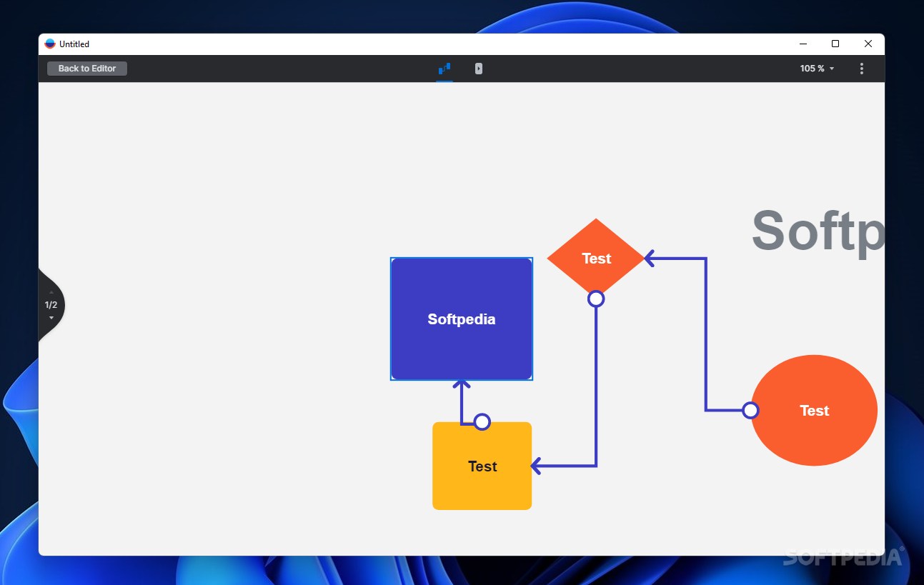Select the orange Test ellipse shape
The width and height of the screenshot is (924, 585).
(814, 410)
